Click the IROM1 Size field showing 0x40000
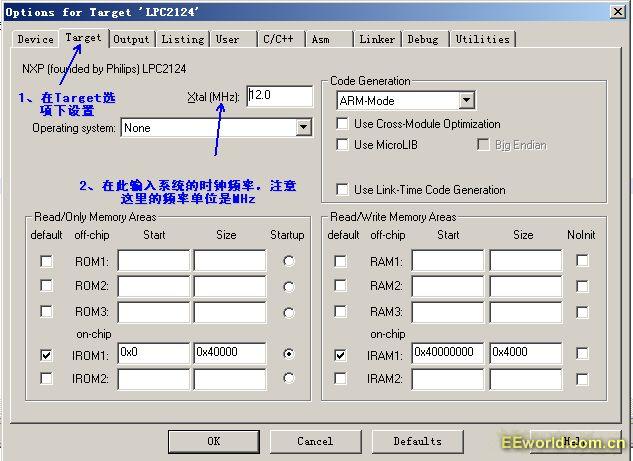Screen dimensions: 633x461 tap(230, 353)
